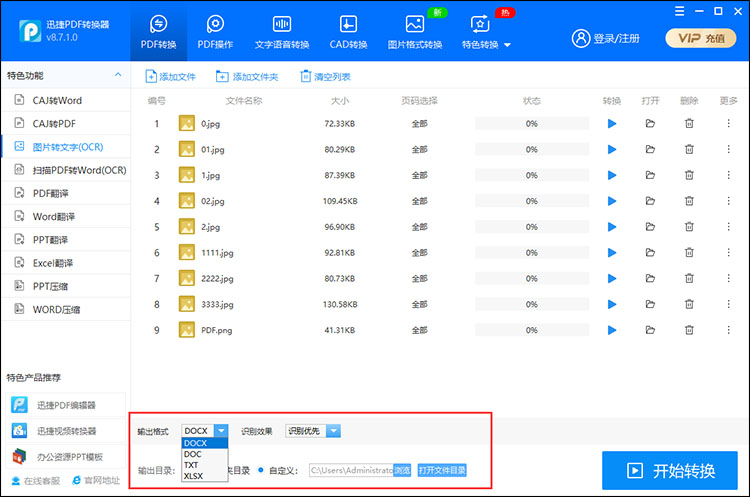Click 清空列表 toolbar button
The width and height of the screenshot is (750, 497).
click(325, 77)
